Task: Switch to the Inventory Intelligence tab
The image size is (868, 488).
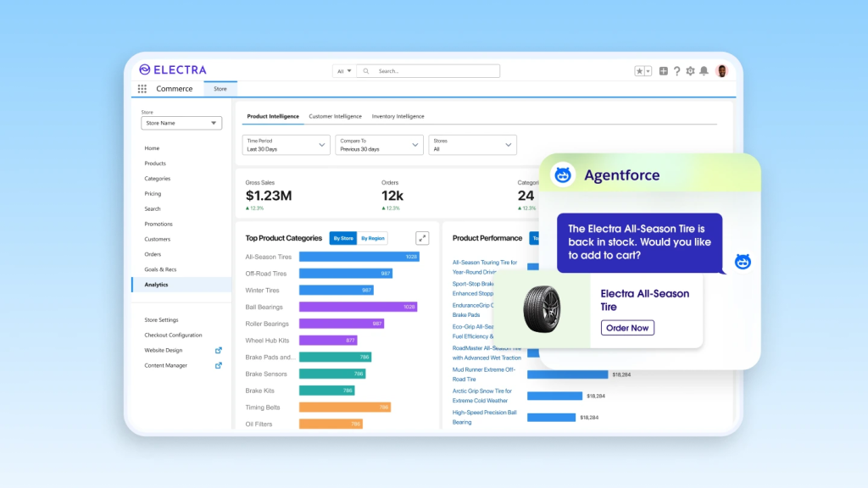Action: [x=398, y=116]
